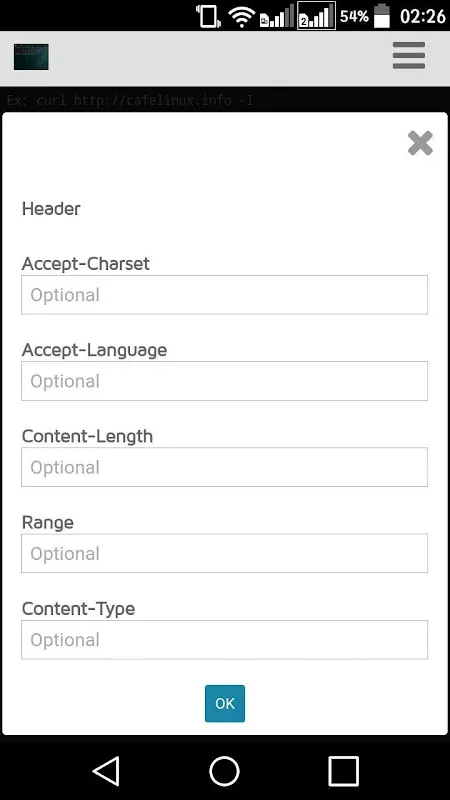Tap the terminal logo thumbnail
Screen dimensions: 450x800
[31, 57]
